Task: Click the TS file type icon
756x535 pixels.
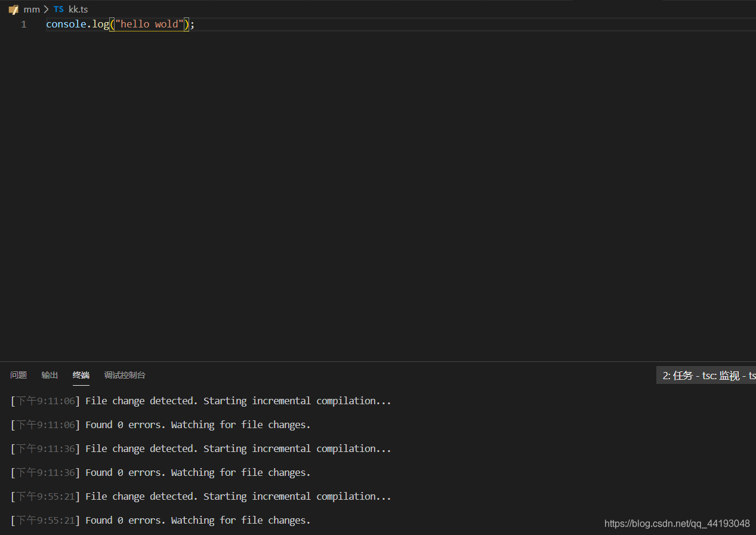Action: (58, 10)
